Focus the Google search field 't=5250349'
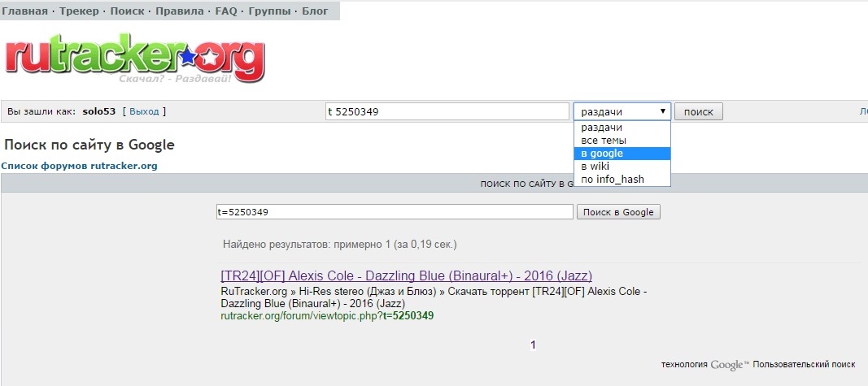868x386 pixels. point(395,212)
